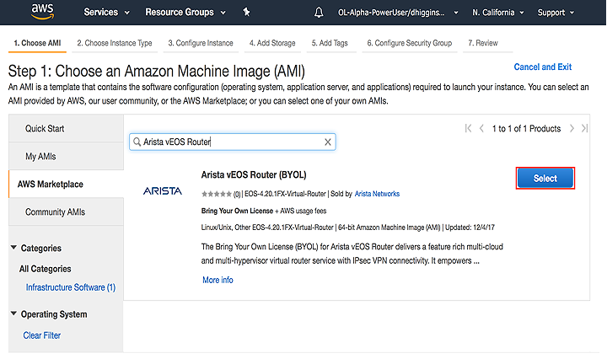Click the 'Bring Your Own License' text

[237, 211]
